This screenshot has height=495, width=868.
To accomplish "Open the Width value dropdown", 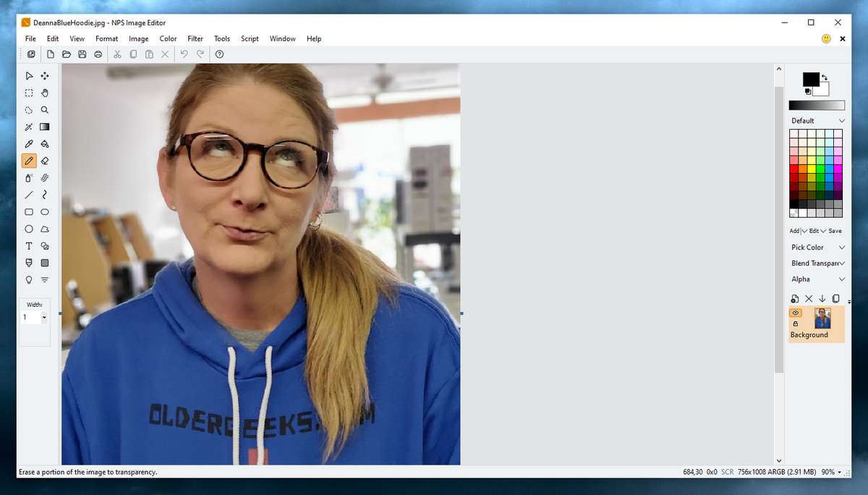I will coord(44,318).
